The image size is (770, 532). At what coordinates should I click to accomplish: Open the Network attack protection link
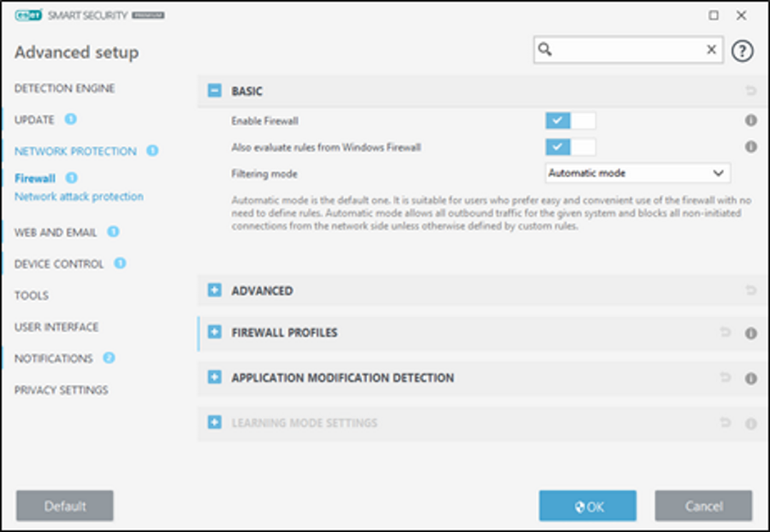(x=79, y=197)
